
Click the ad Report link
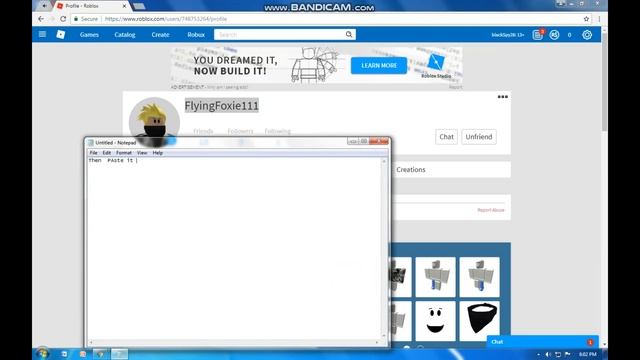click(456, 87)
